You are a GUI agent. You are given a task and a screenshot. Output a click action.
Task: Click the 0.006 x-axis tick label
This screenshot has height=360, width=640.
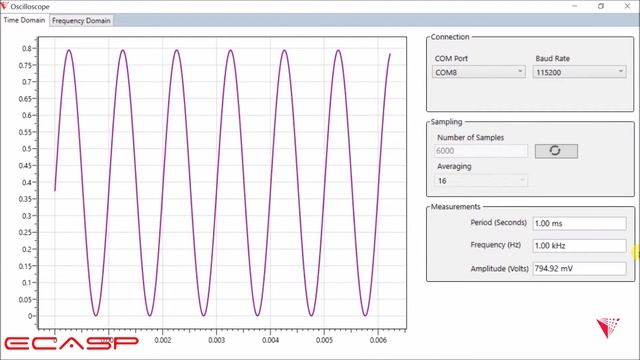(378, 340)
